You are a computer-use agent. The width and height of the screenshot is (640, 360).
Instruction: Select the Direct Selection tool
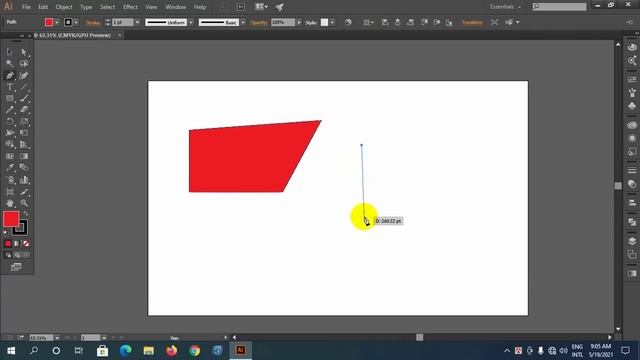24,52
